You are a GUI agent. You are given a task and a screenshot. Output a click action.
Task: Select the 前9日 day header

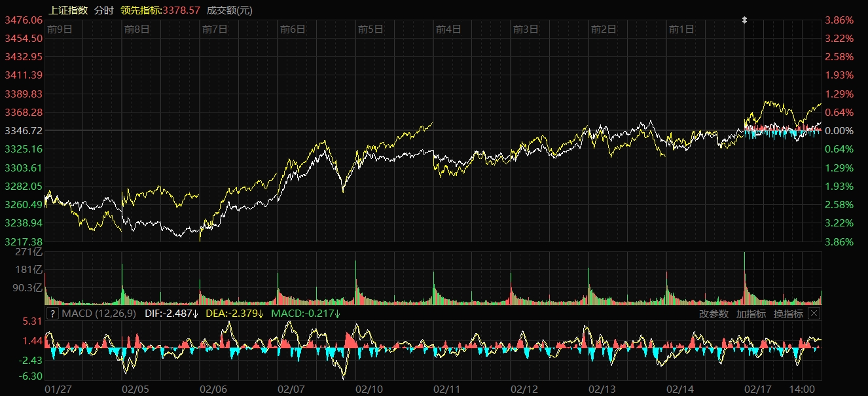(59, 29)
